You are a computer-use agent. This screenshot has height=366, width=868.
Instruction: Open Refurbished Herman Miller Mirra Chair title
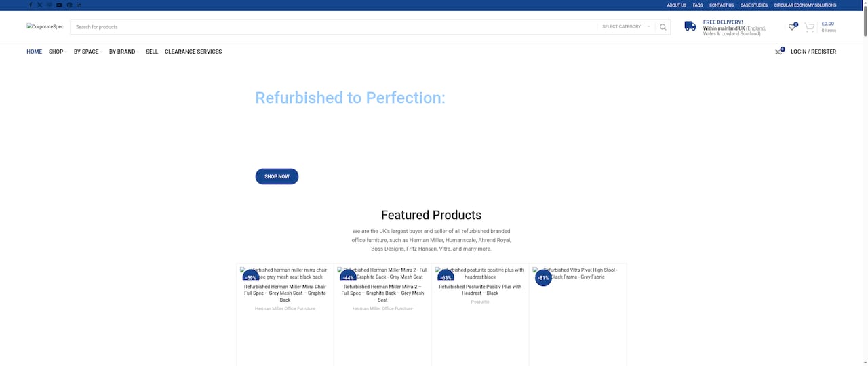coord(285,293)
